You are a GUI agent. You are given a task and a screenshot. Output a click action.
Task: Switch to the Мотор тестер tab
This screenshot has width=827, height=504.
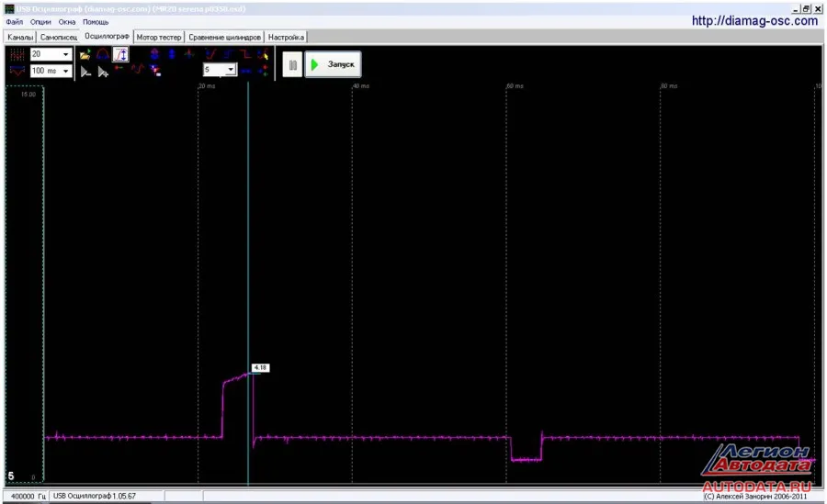coord(159,38)
